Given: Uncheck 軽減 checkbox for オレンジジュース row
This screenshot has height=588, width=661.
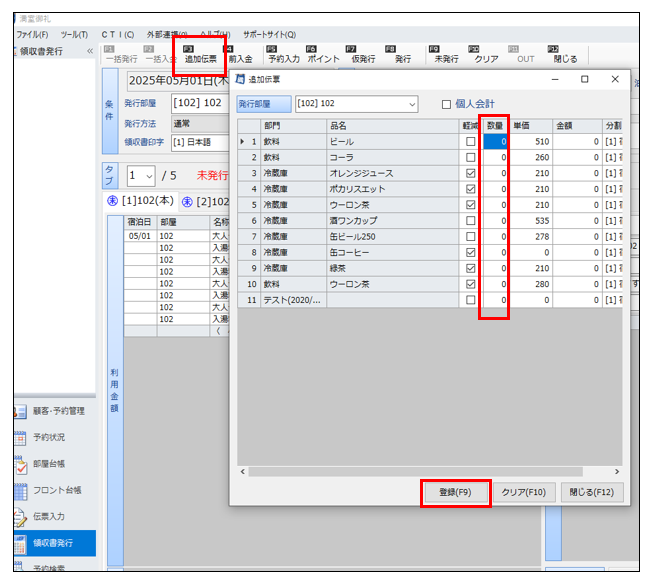Looking at the screenshot, I should (470, 174).
